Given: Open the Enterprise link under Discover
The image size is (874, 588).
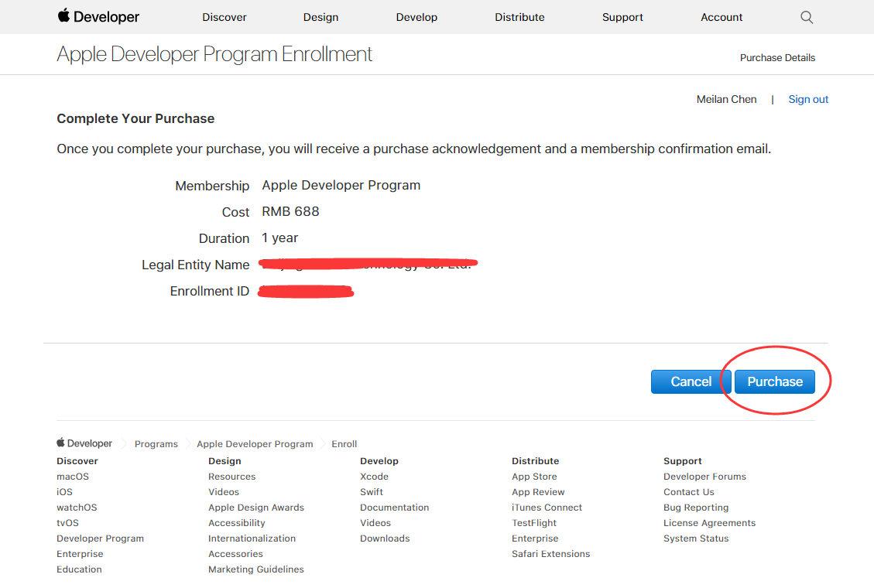Looking at the screenshot, I should tap(80, 554).
